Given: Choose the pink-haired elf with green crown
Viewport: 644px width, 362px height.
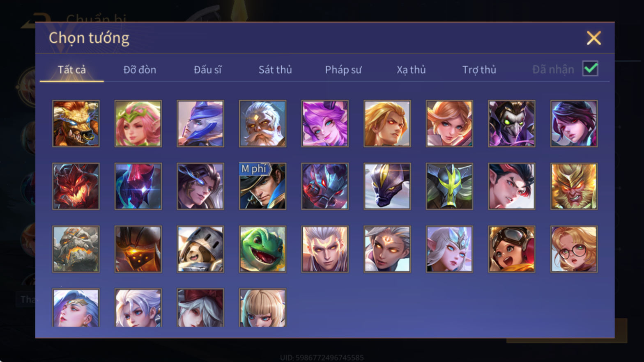Looking at the screenshot, I should coord(138,124).
